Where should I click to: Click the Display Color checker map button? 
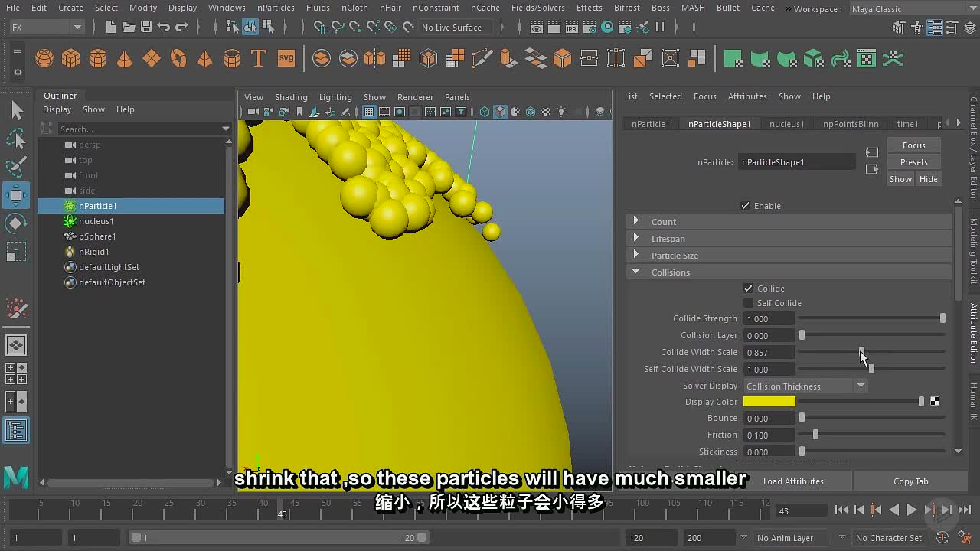[x=935, y=401]
